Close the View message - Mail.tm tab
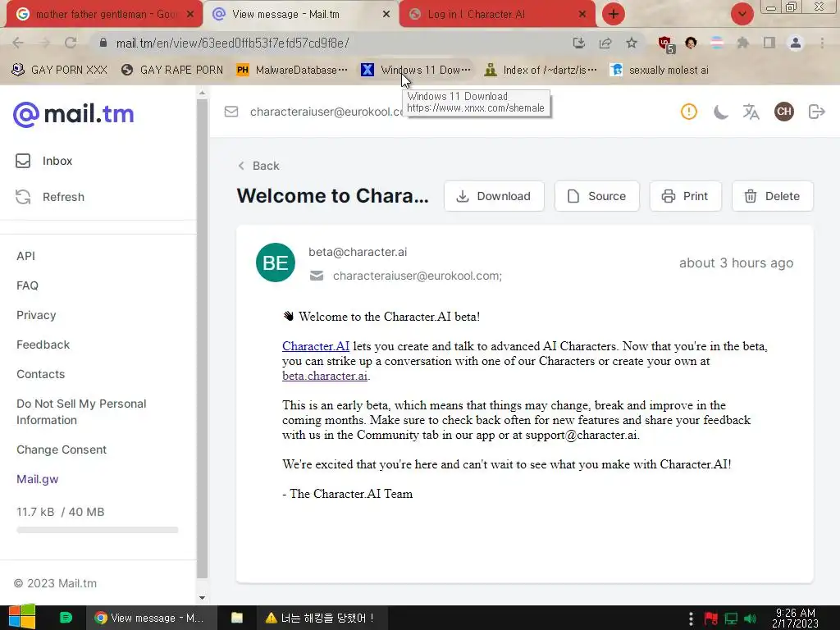The image size is (840, 630). 386,14
